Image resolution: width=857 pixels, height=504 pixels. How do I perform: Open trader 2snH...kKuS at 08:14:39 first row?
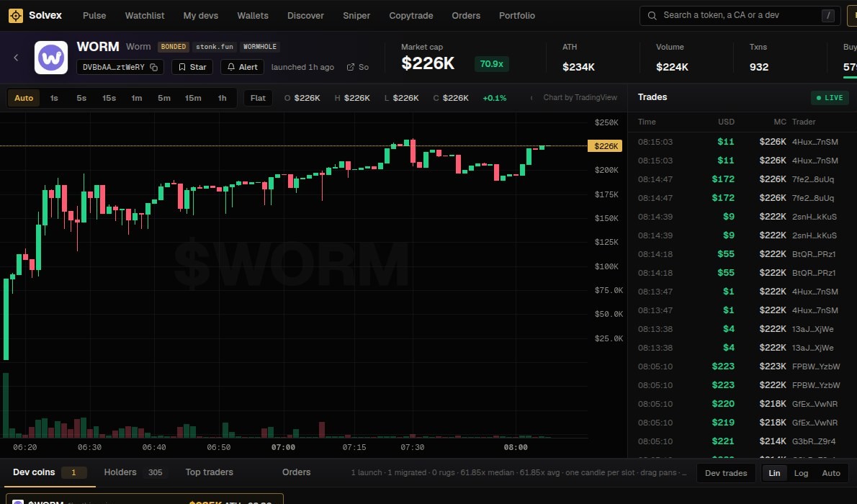pyautogui.click(x=815, y=217)
